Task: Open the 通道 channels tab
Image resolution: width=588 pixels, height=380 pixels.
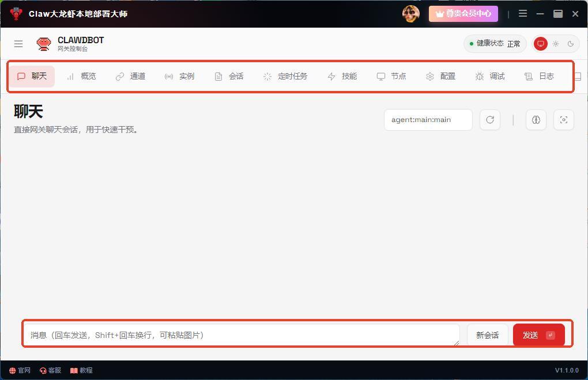Action: coord(130,77)
